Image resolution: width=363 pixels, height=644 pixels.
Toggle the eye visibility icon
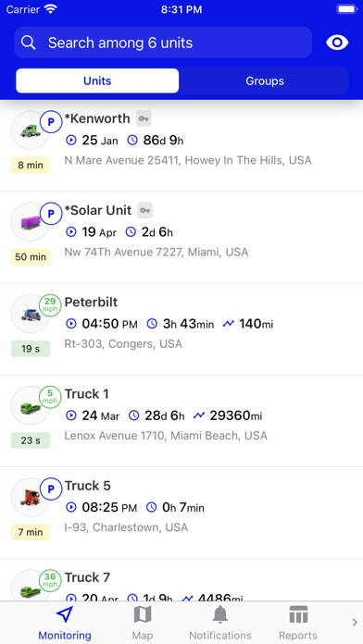pyautogui.click(x=337, y=43)
